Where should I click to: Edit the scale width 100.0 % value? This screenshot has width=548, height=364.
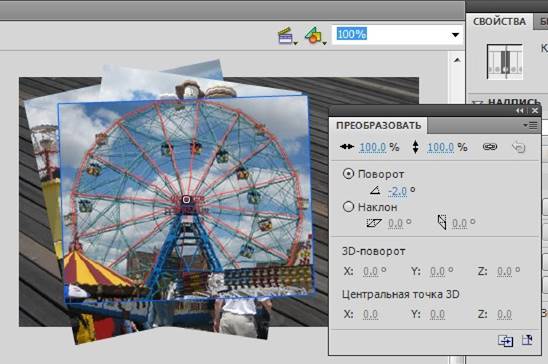coord(373,147)
